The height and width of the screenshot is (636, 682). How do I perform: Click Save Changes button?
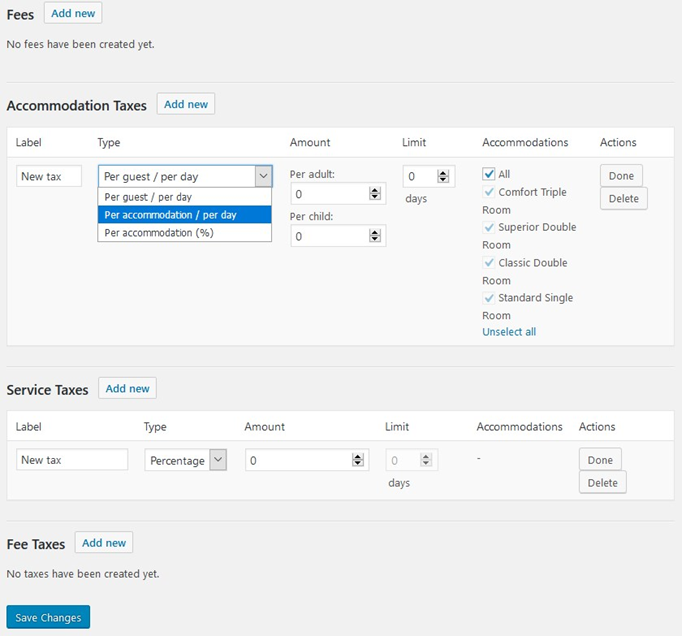(48, 617)
